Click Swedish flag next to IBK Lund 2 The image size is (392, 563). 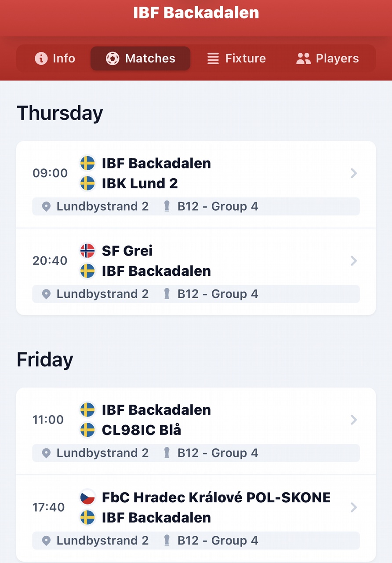(87, 183)
